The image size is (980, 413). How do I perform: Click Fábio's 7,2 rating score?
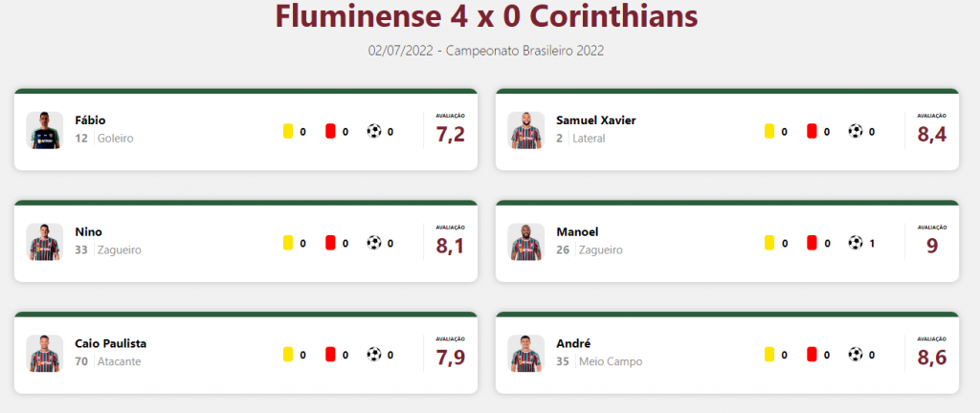click(x=451, y=134)
